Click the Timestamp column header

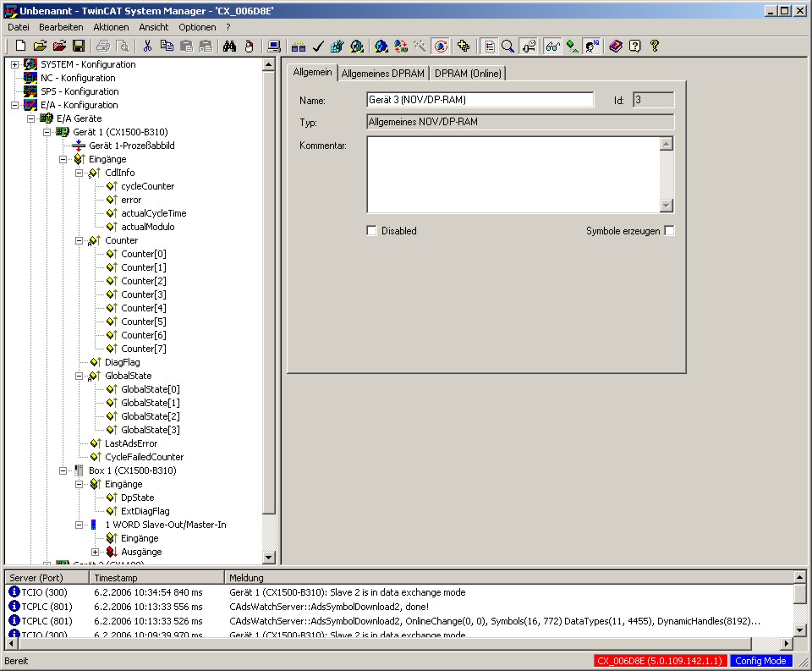[157, 578]
